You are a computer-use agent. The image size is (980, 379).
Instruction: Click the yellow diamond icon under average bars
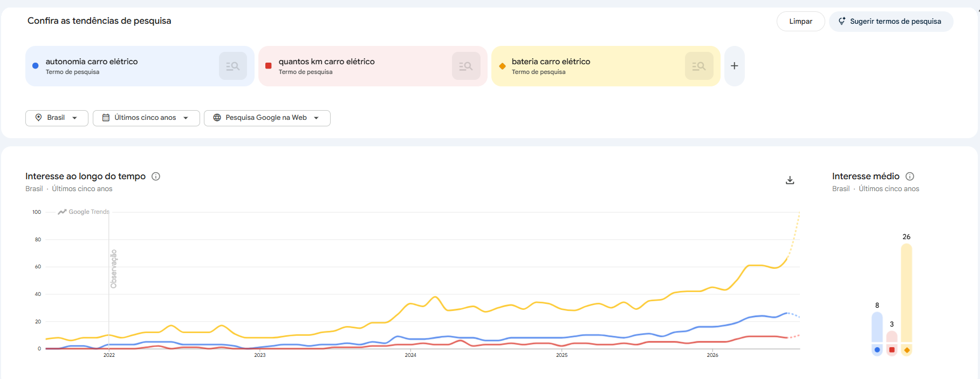[907, 350]
